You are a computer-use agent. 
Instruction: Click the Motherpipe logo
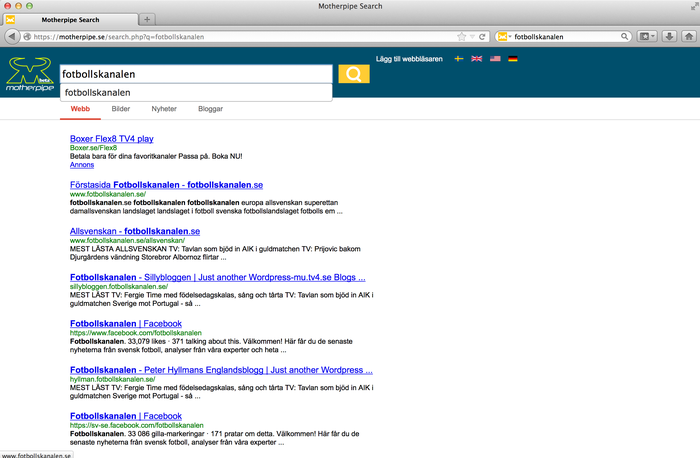30,74
